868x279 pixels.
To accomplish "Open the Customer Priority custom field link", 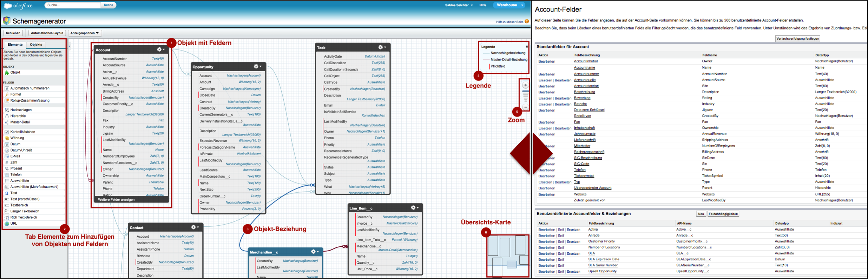I will tap(601, 241).
